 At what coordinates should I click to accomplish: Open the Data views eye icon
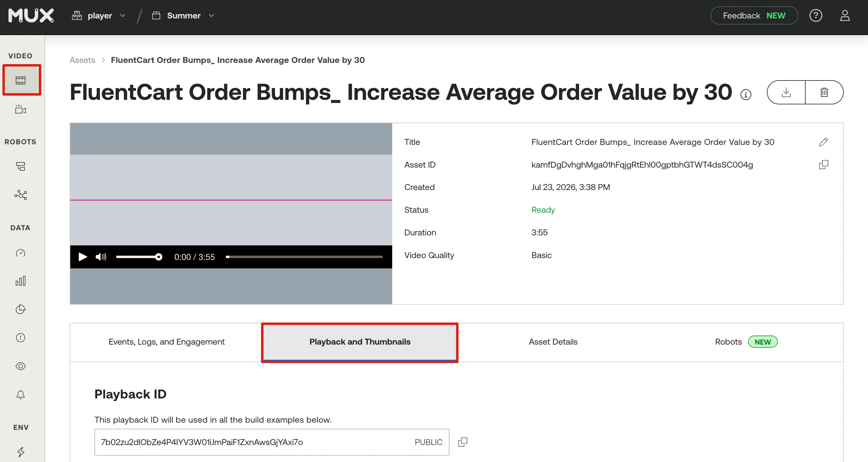point(21,366)
